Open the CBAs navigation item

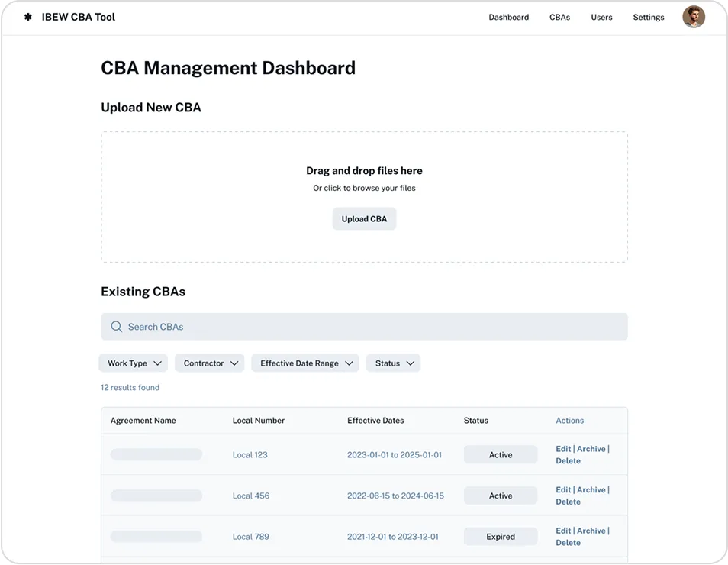[x=559, y=18]
